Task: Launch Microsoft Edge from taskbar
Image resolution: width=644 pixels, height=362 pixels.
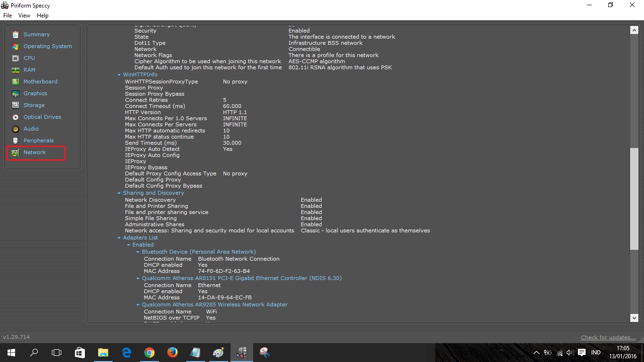Action: [x=126, y=352]
